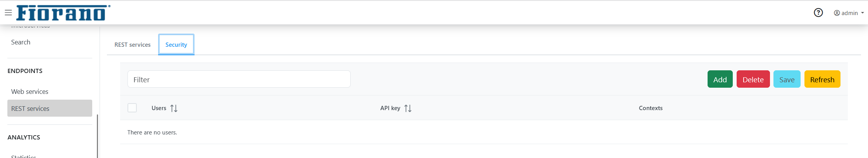Click the Contexts column header
The height and width of the screenshot is (158, 868).
click(651, 108)
